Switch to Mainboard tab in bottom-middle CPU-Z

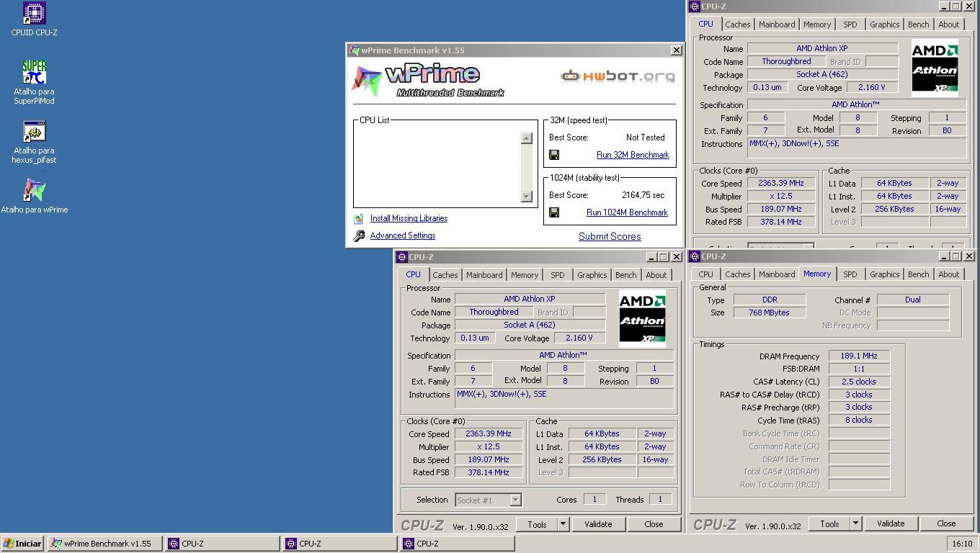tap(484, 275)
